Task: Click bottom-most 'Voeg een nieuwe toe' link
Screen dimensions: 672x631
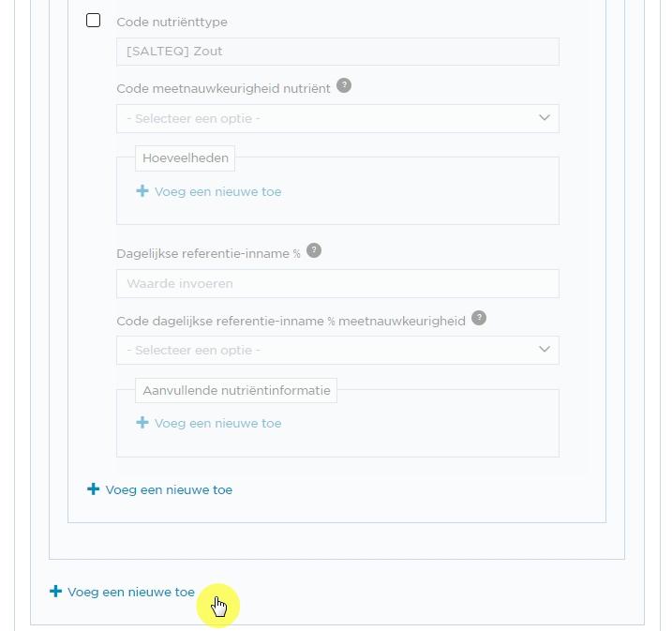Action: 131,592
